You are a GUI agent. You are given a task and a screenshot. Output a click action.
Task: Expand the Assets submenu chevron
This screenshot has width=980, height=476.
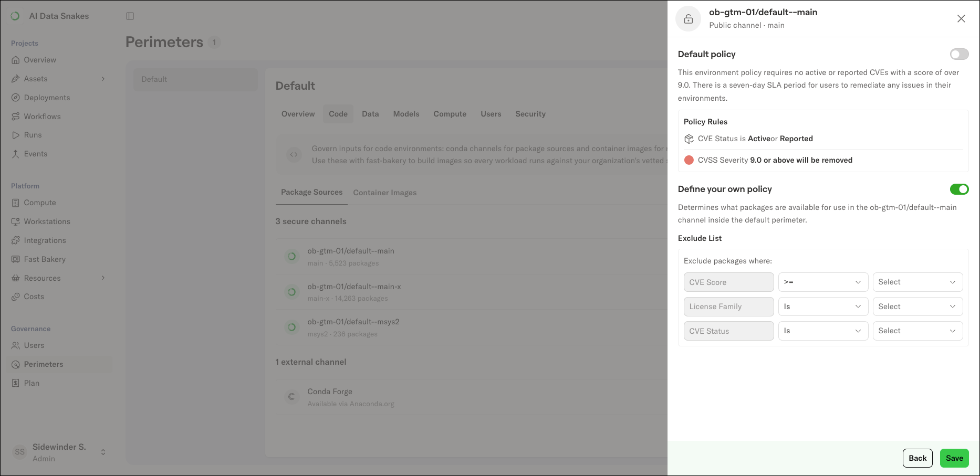pyautogui.click(x=103, y=79)
